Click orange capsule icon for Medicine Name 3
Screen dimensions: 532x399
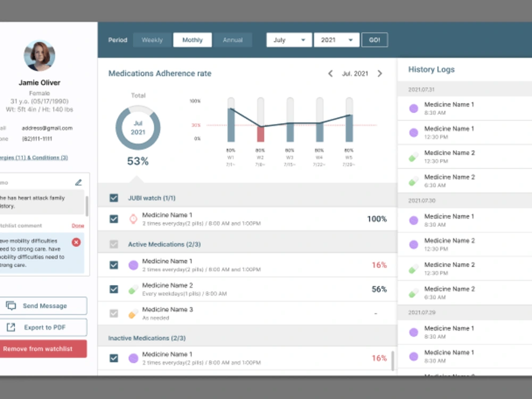pyautogui.click(x=134, y=314)
